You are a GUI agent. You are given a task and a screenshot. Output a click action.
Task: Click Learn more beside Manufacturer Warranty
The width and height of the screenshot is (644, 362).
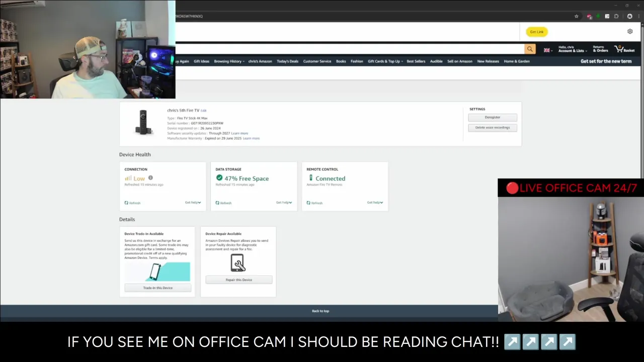click(251, 138)
